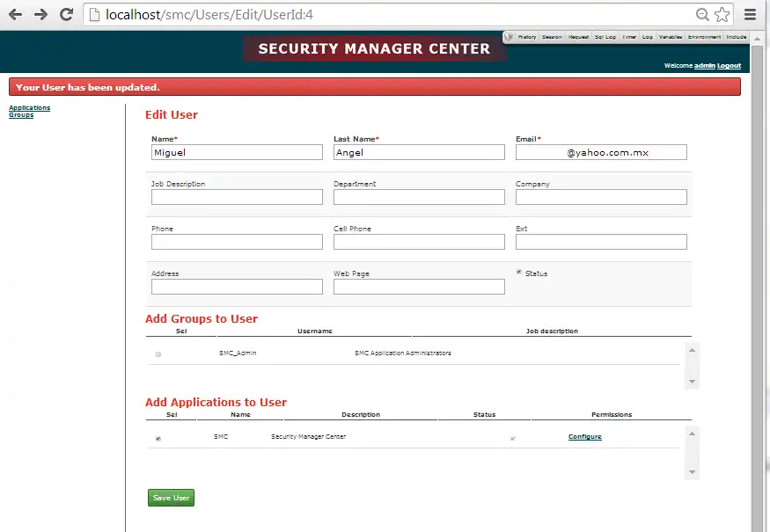Screen dimensions: 770x532
Task: Click the DebugKit cake logo icon
Action: (x=509, y=37)
